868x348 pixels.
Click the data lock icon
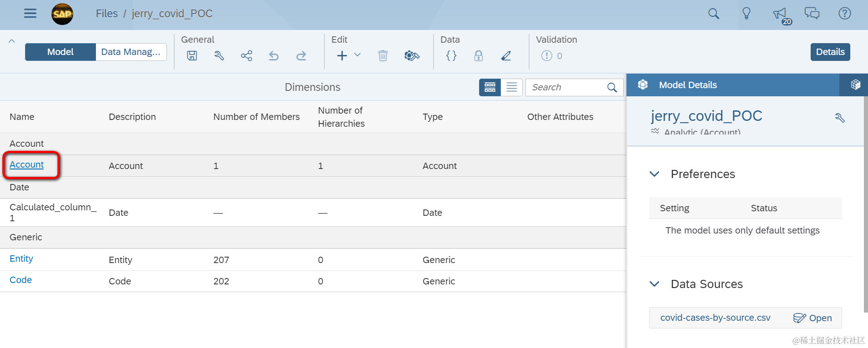point(479,56)
